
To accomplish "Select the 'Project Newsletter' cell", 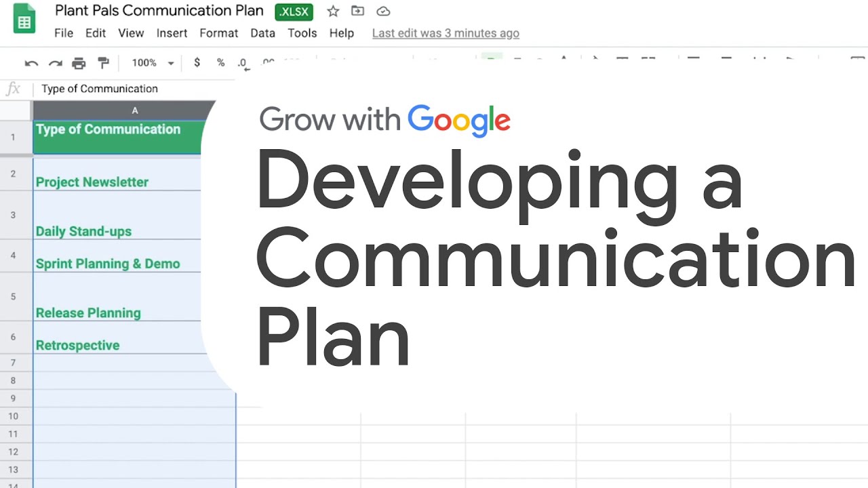I will [x=117, y=174].
